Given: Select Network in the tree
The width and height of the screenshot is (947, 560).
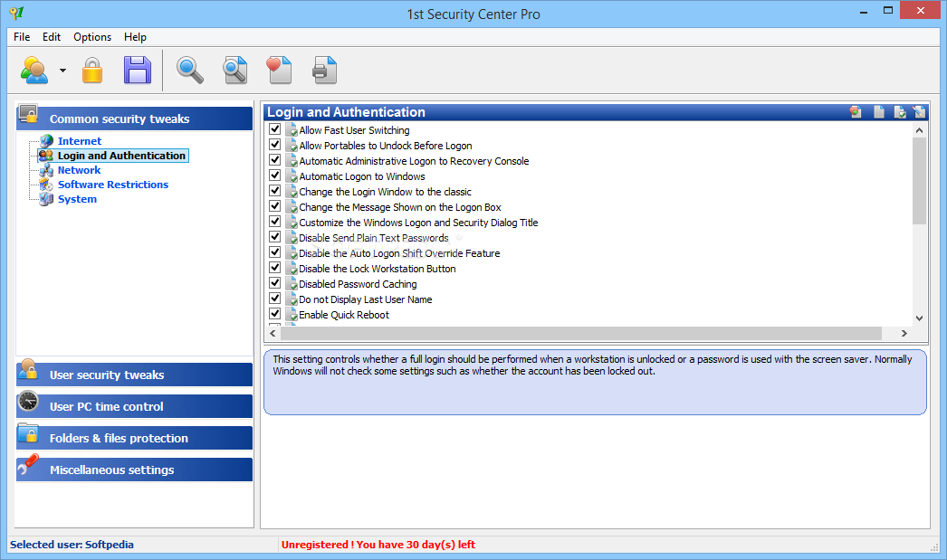Looking at the screenshot, I should [x=79, y=170].
